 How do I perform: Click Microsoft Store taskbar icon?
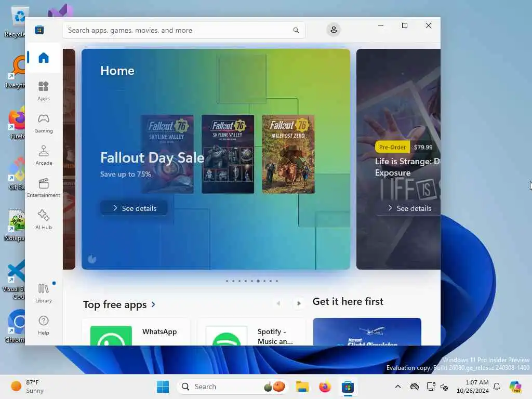(348, 387)
